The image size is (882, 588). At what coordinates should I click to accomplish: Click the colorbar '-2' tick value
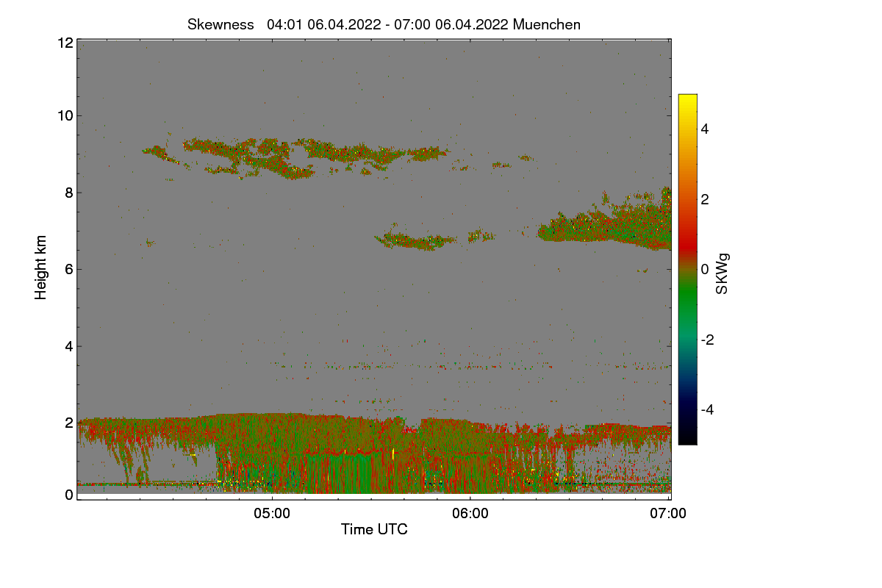pos(707,340)
